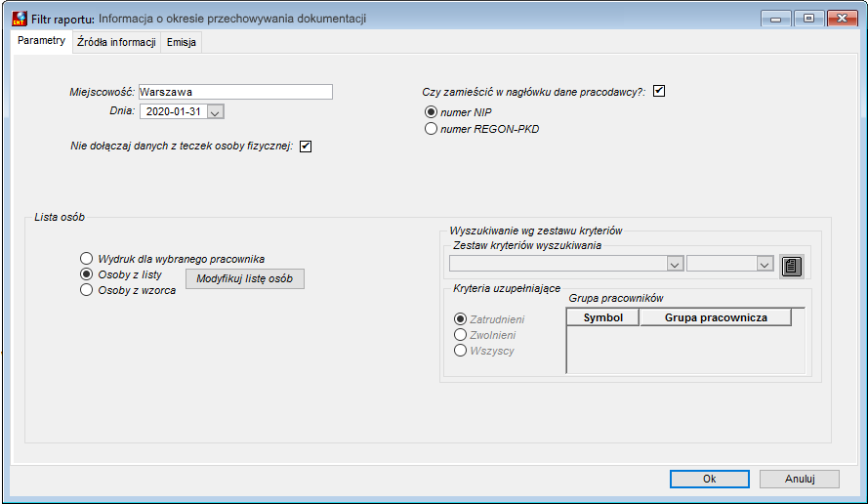Click the application icon in the title bar
This screenshot has height=504, width=868.
(x=20, y=19)
